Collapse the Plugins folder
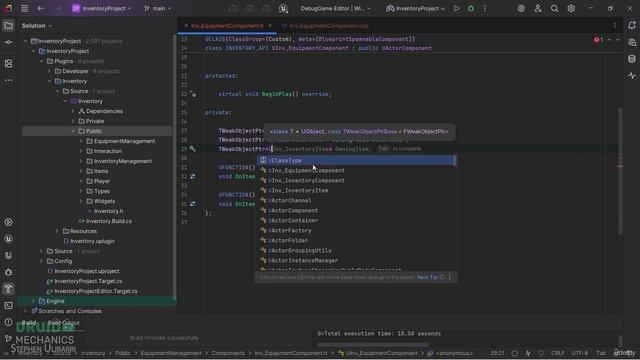 coord(42,61)
